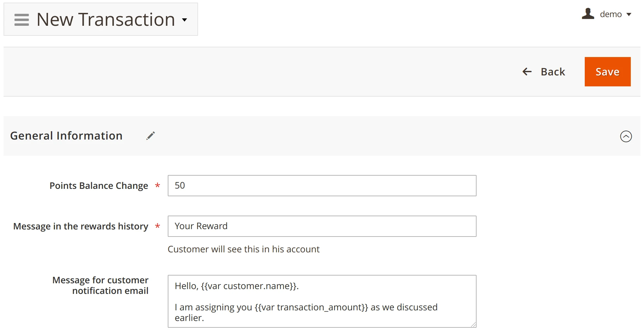Select the Points Balance Change input showing 50

coord(322,185)
